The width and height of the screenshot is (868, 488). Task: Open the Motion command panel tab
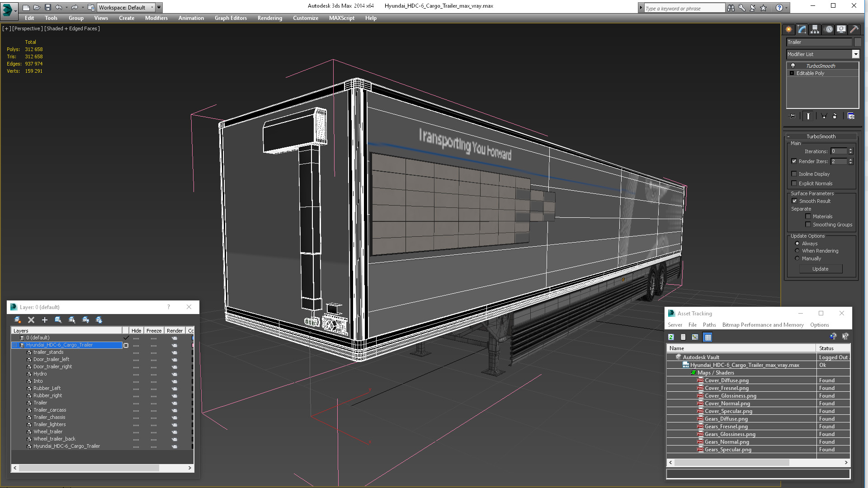click(829, 29)
